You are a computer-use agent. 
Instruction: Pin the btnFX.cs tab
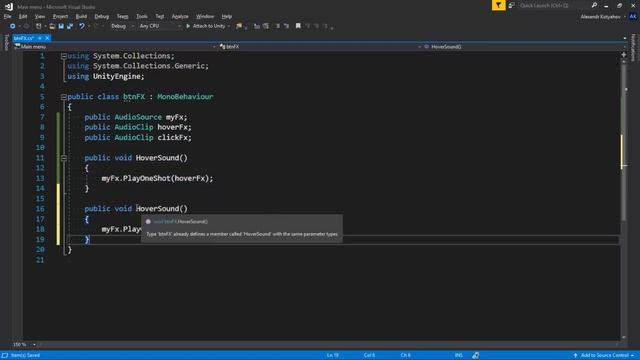click(40, 38)
